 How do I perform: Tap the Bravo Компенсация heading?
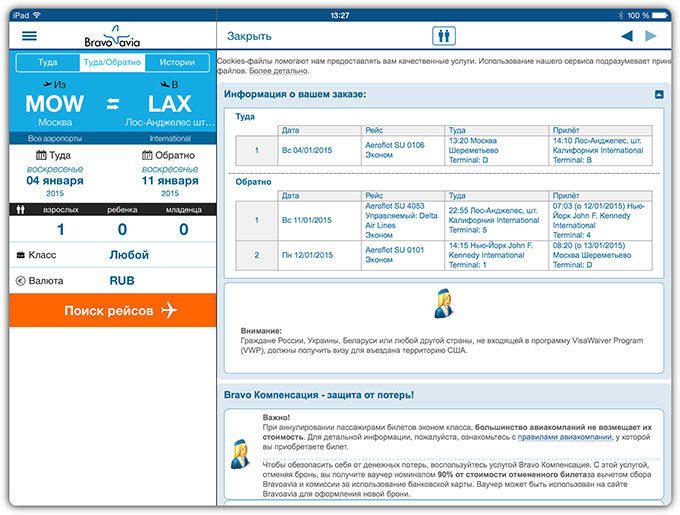coord(319,395)
